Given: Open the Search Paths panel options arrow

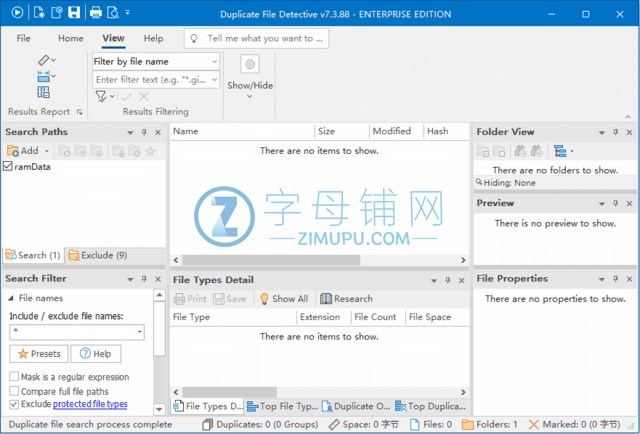Looking at the screenshot, I should point(130,133).
